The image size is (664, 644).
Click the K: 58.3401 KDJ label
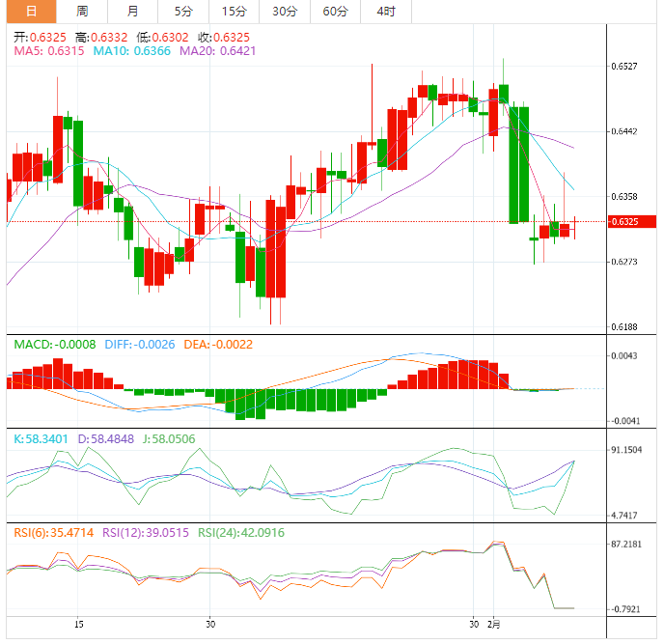pos(41,439)
